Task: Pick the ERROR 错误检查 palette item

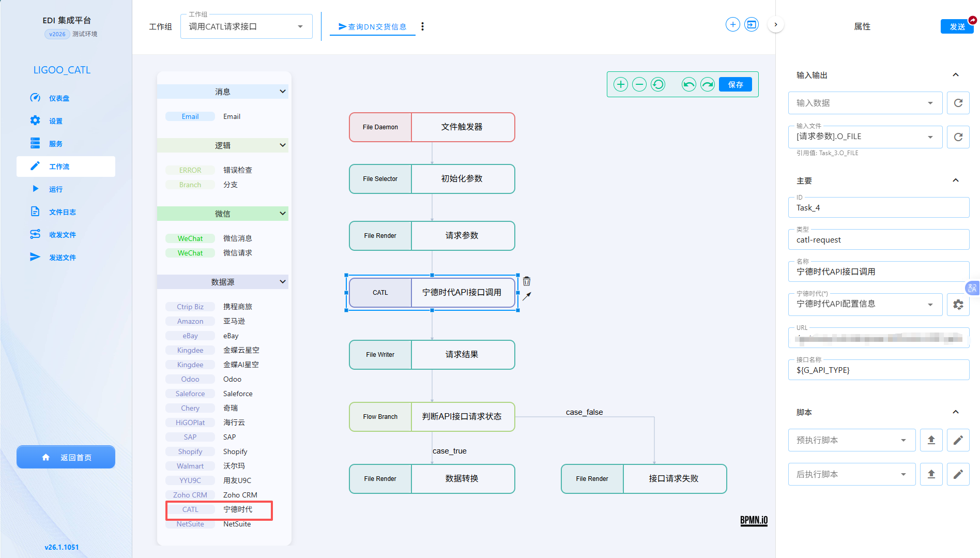Action: 190,170
